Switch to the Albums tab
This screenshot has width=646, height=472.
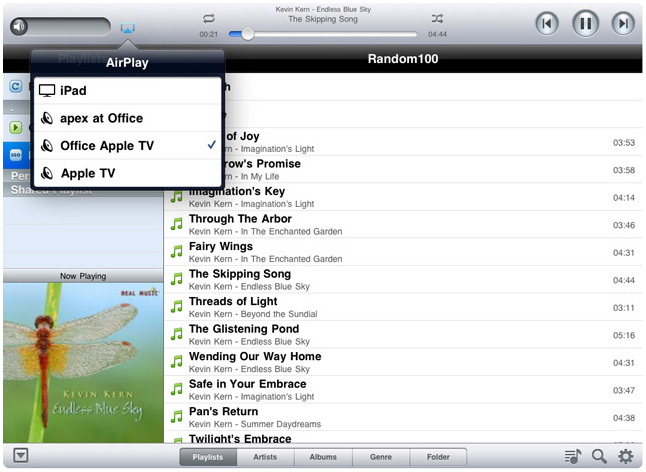click(323, 457)
